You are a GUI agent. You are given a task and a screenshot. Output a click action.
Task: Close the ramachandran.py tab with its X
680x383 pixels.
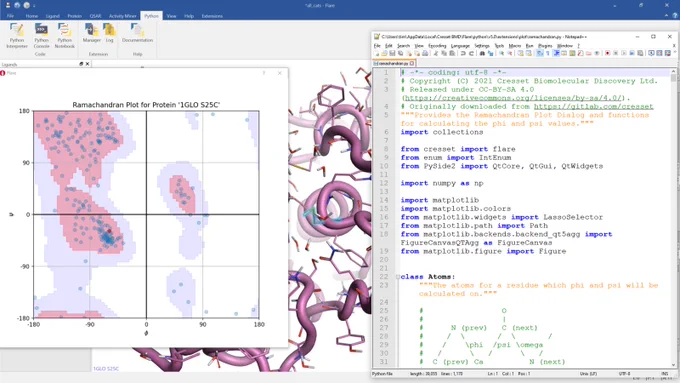coord(412,63)
